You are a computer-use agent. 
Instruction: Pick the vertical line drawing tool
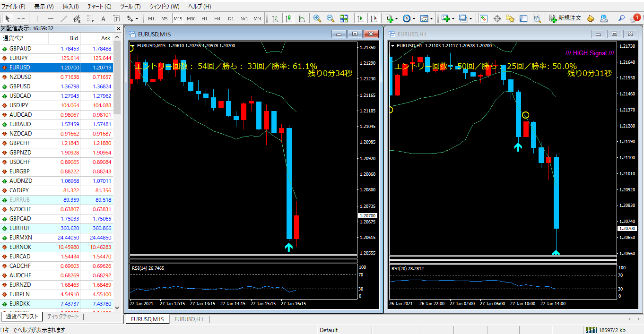click(37, 18)
